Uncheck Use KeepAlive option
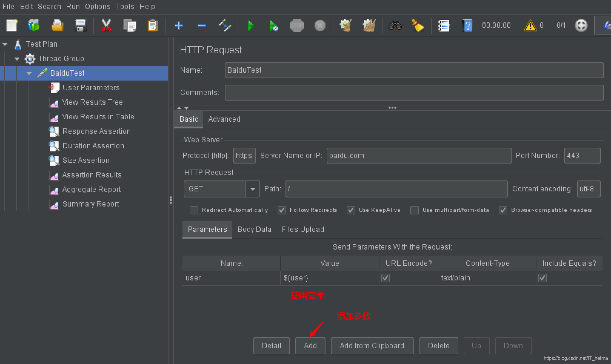Viewport: 611px width, 364px height. coord(351,210)
